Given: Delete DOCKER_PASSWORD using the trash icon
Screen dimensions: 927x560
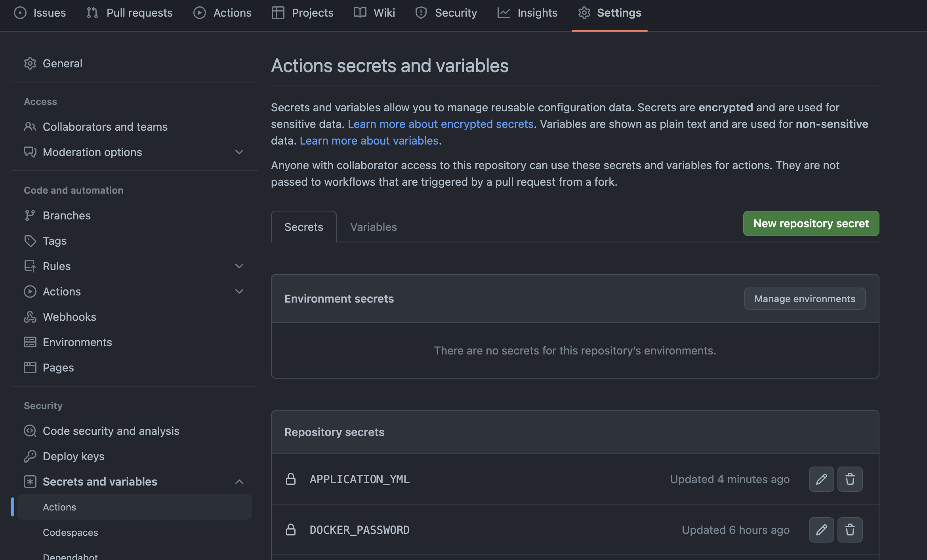Looking at the screenshot, I should [850, 530].
